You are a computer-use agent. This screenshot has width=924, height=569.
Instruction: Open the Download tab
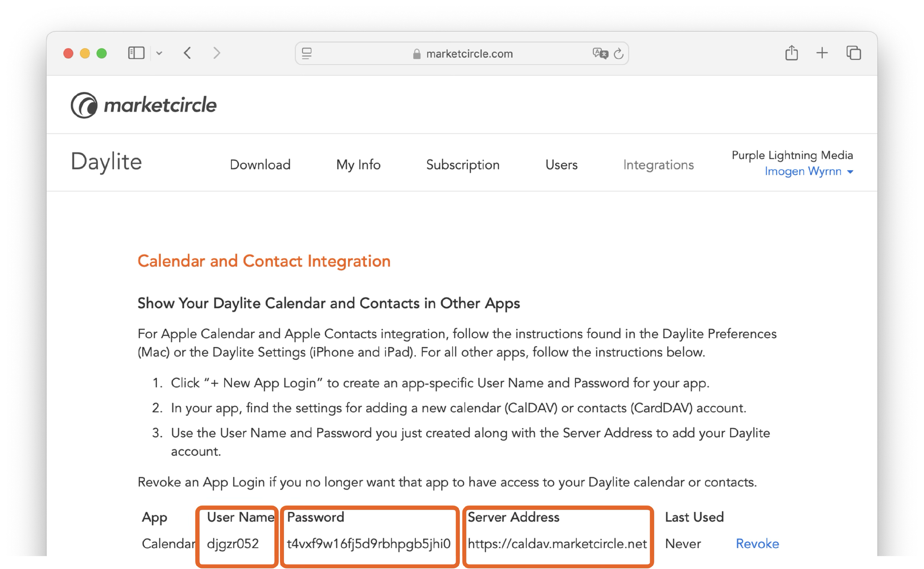260,165
